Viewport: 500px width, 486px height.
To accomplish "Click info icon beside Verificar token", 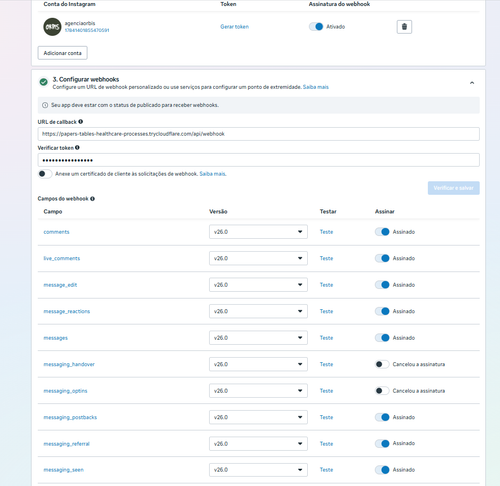I will click(x=77, y=147).
